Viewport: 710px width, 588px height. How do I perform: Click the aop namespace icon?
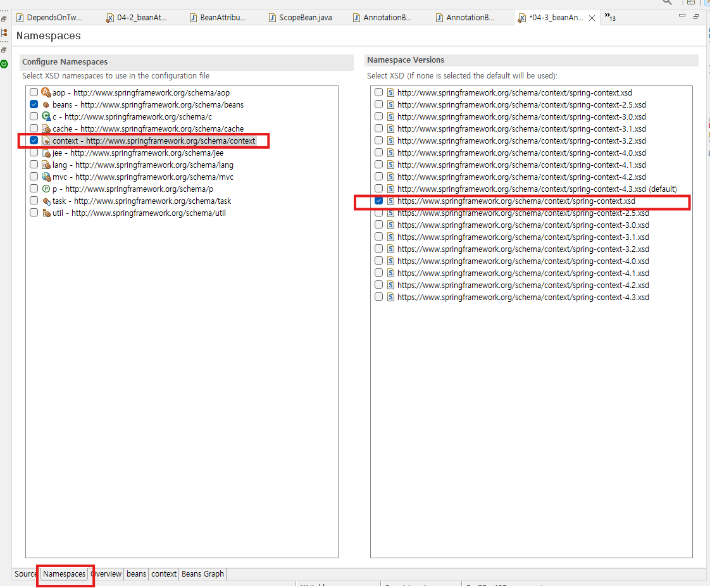(x=46, y=92)
